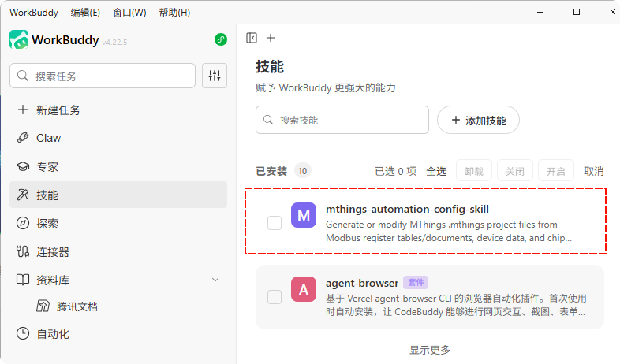
Task: Create a new task (新建任务)
Action: pyautogui.click(x=118, y=110)
